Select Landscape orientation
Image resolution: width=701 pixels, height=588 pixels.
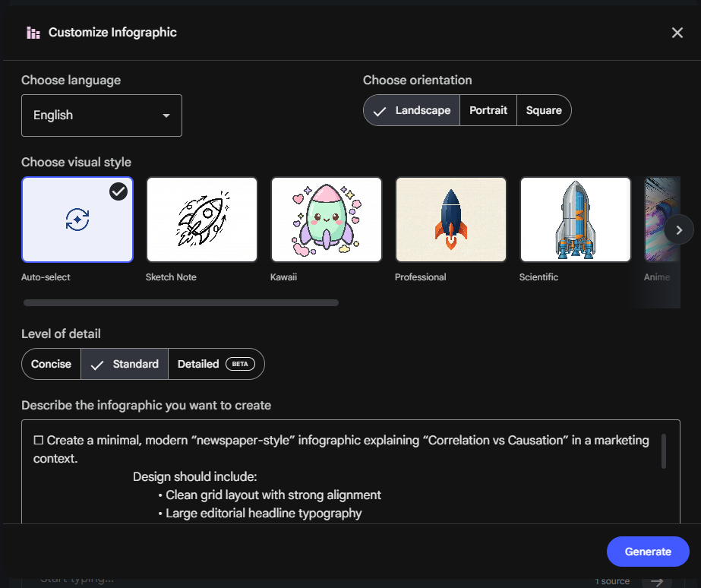point(412,110)
